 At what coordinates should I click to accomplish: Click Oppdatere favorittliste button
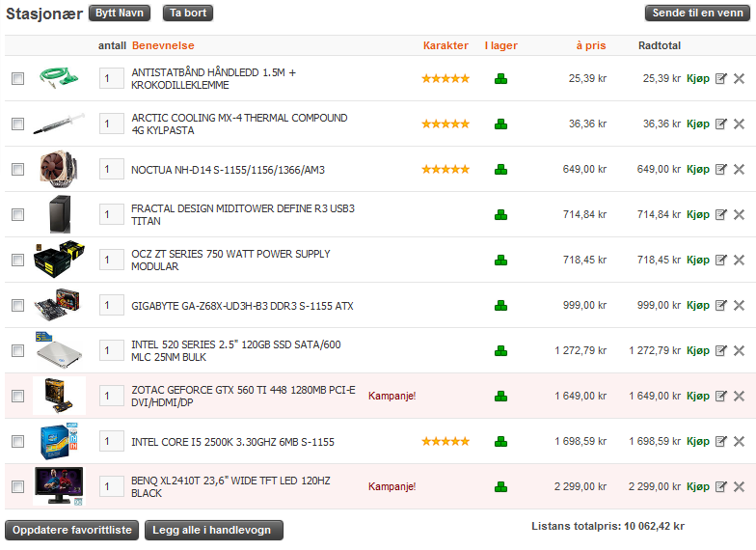pyautogui.click(x=71, y=531)
